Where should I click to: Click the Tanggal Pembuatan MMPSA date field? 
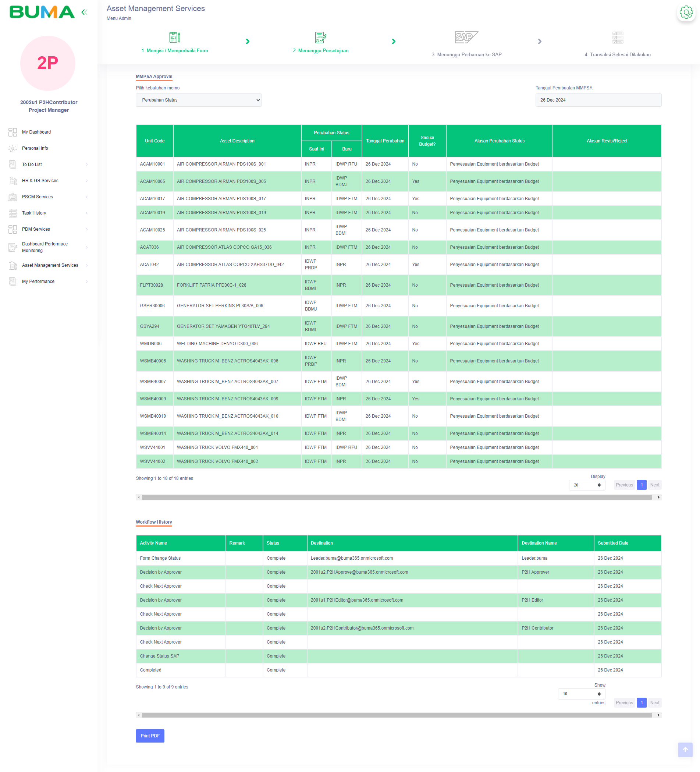tap(598, 100)
